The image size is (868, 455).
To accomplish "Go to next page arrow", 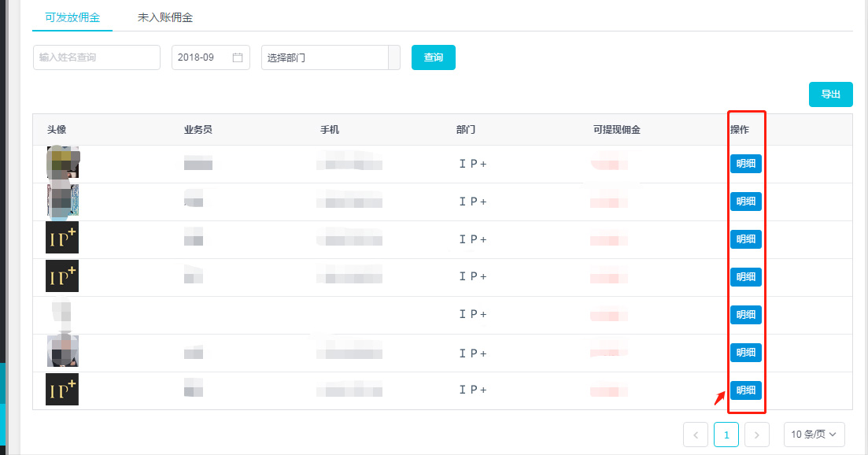I will click(x=756, y=435).
